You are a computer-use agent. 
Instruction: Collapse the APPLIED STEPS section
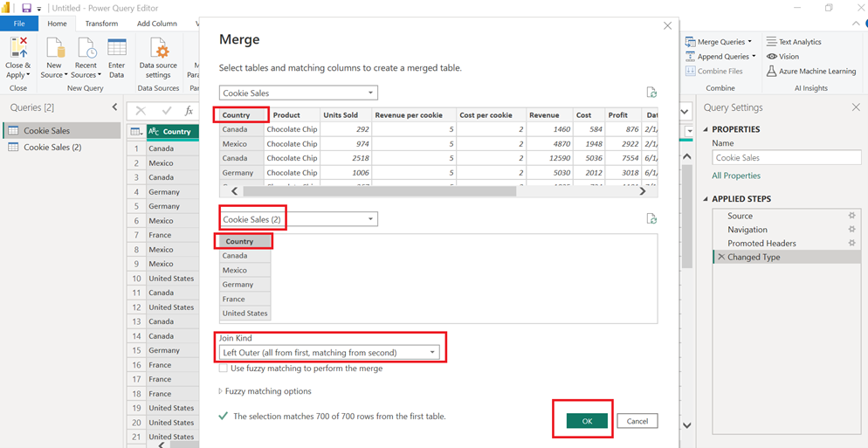706,199
